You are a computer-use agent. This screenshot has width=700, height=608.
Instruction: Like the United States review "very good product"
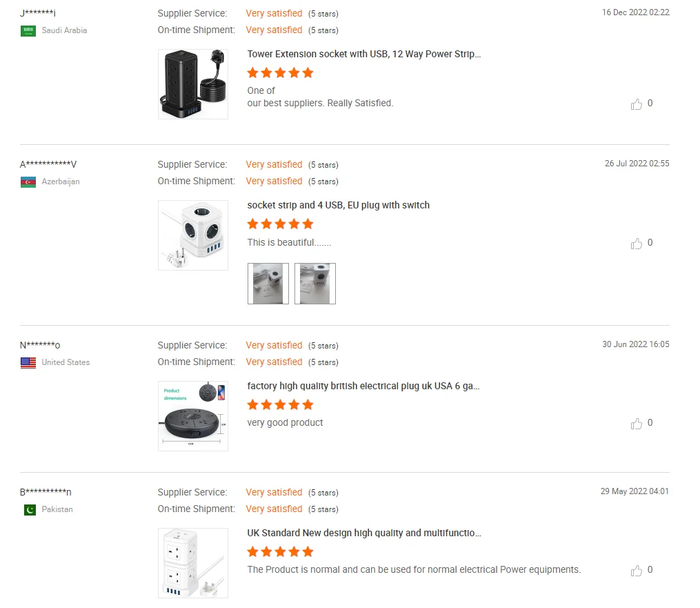[636, 424]
